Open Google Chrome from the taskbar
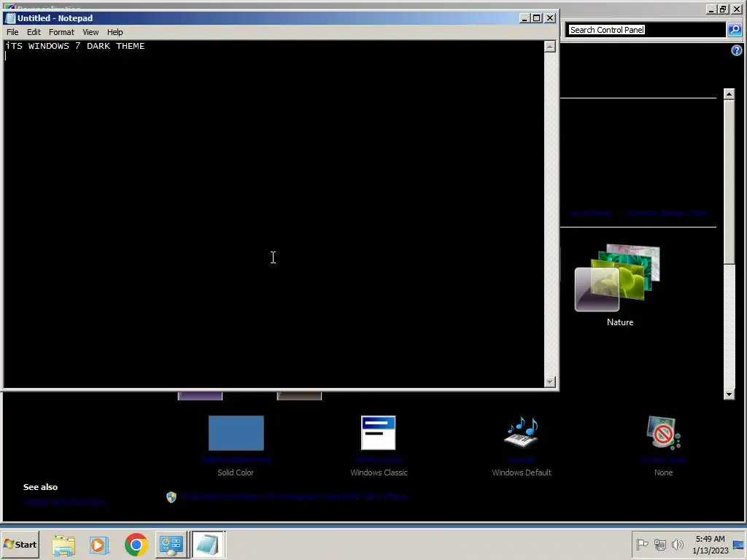The height and width of the screenshot is (560, 747). (136, 545)
